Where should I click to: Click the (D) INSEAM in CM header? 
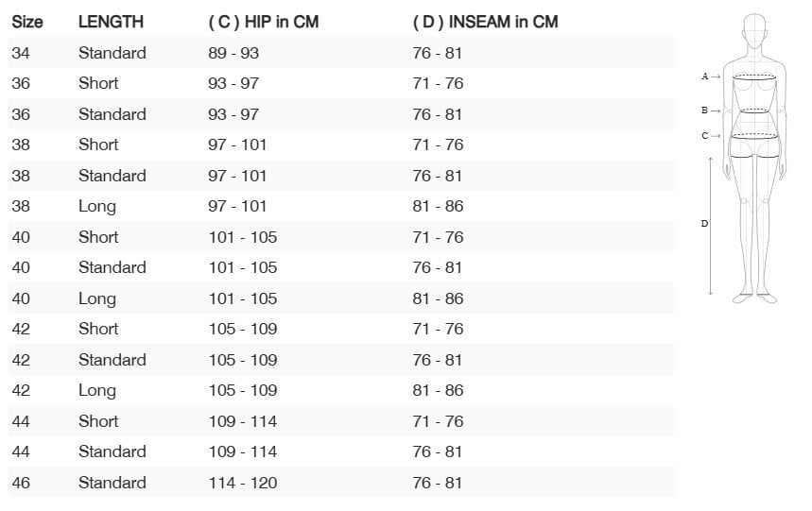coord(485,23)
